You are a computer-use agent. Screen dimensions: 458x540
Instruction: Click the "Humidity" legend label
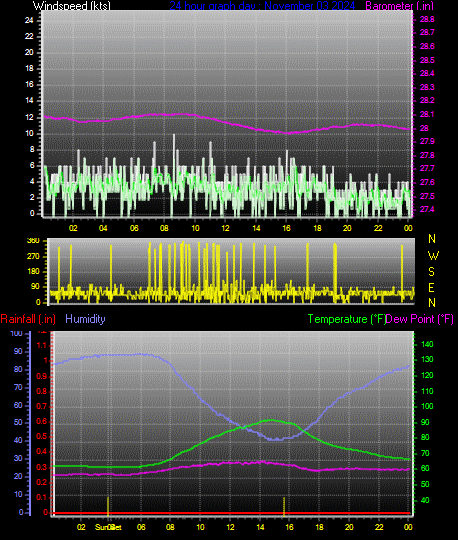tap(85, 319)
